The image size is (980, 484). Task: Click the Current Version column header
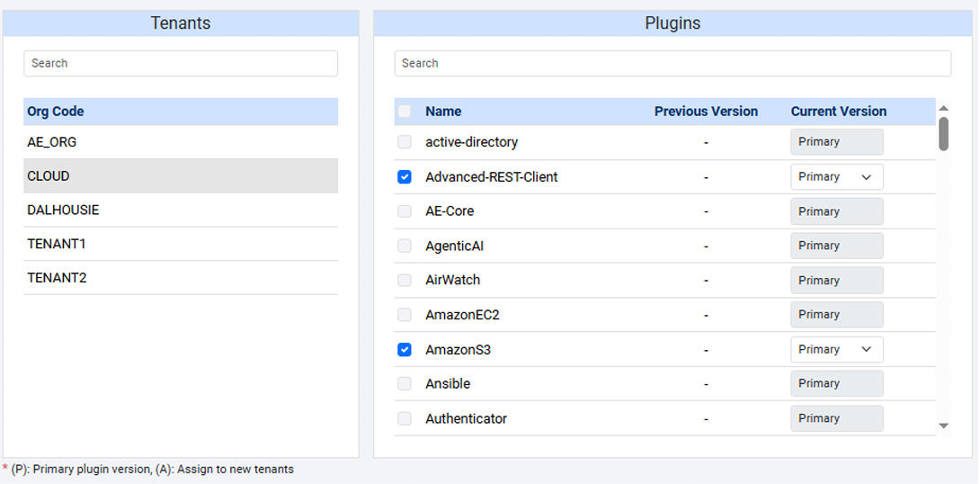tap(839, 112)
